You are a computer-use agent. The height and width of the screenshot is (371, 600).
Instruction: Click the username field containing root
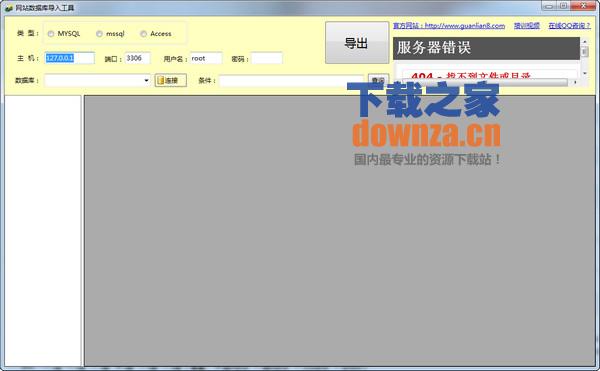click(x=206, y=58)
